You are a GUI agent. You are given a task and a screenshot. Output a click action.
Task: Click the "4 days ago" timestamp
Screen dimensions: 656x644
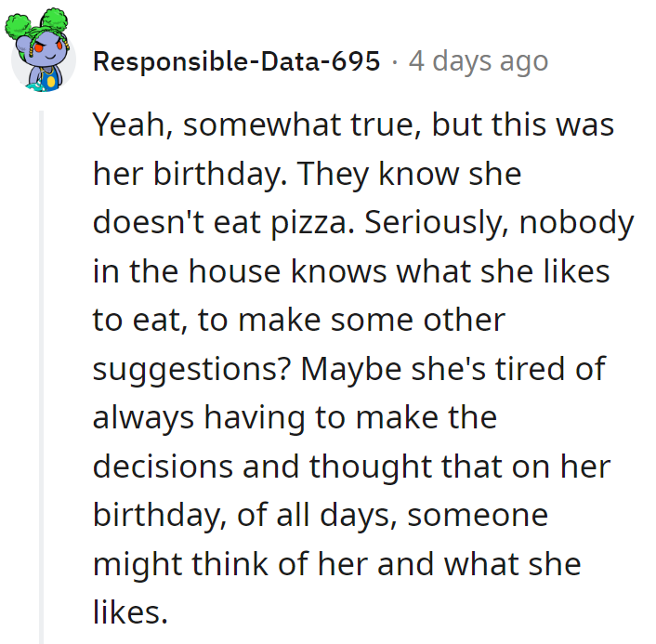tap(478, 62)
